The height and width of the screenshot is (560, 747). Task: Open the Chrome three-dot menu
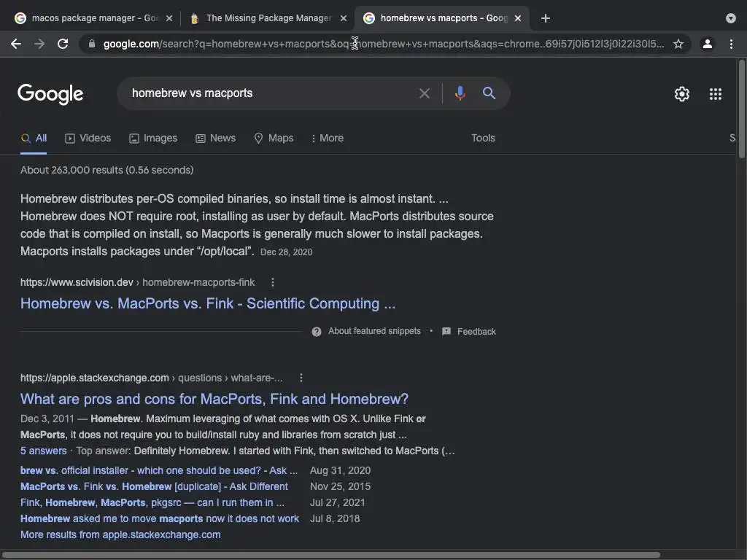(731, 44)
